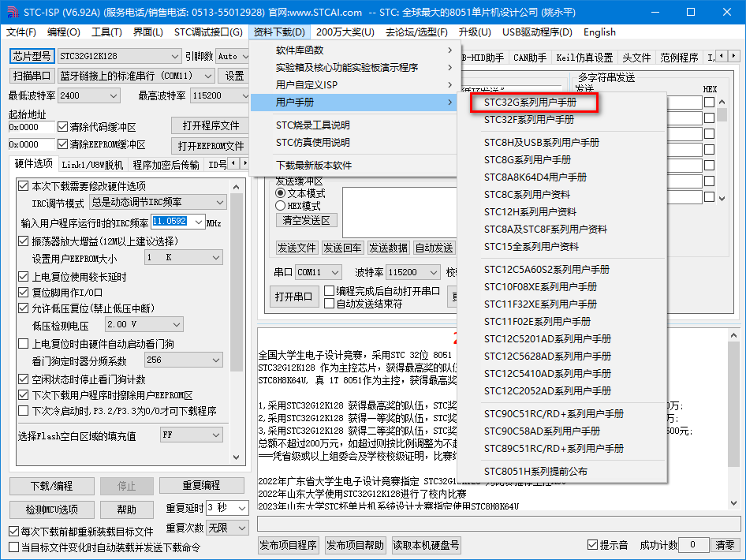Toggle 本次下载需要修改硬件选项 checkbox

[23, 185]
